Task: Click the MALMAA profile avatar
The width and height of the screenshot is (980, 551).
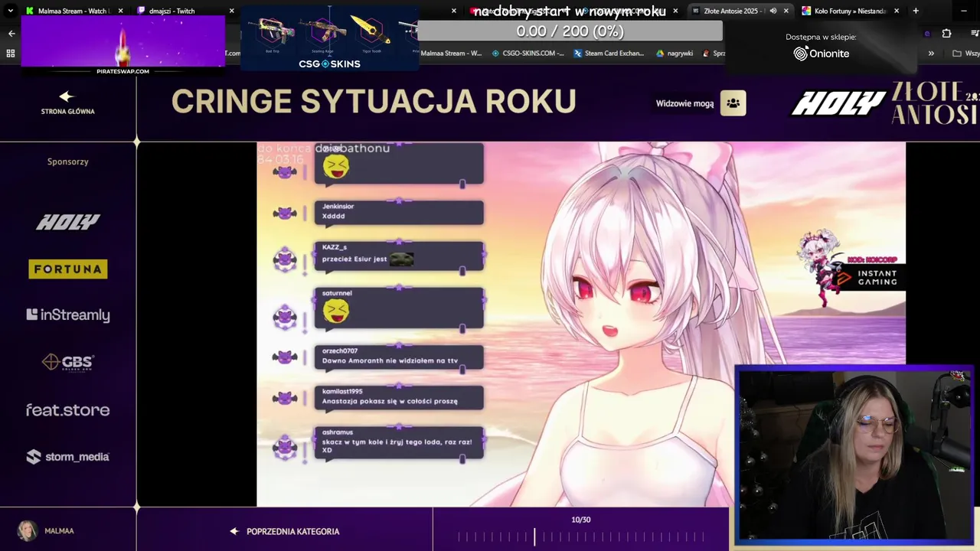Action: (28, 530)
